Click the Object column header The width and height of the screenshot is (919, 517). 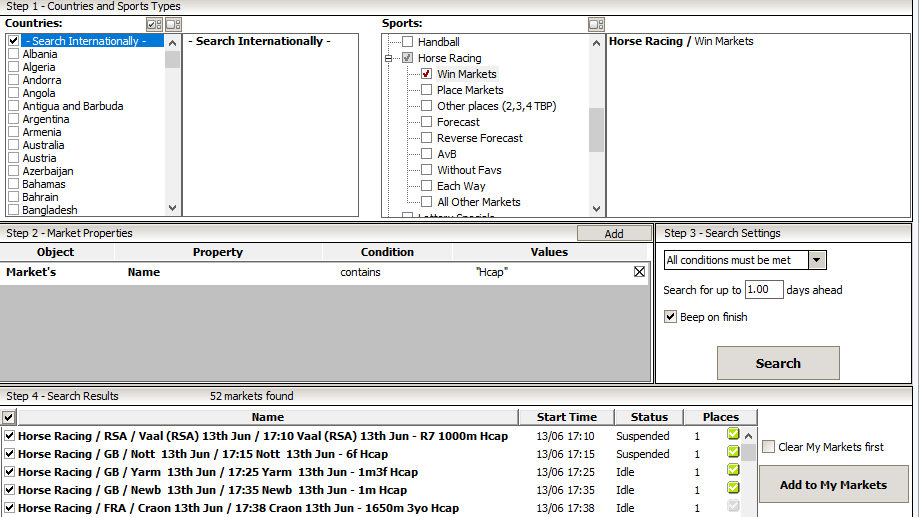tap(56, 252)
